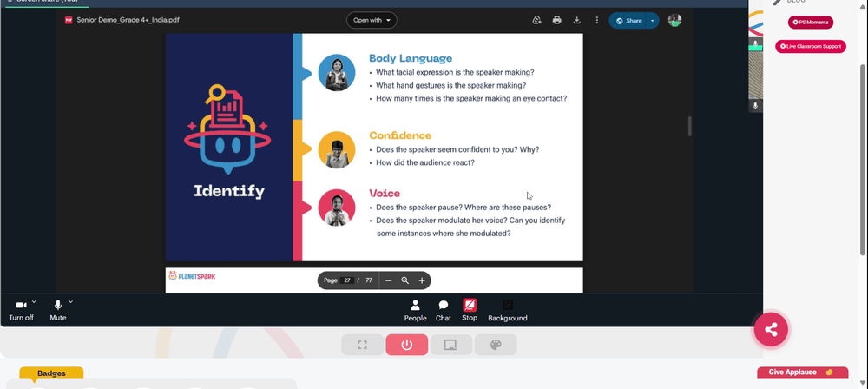Click the PlanetSpark logo on next page
This screenshot has height=389, width=868.
(192, 276)
